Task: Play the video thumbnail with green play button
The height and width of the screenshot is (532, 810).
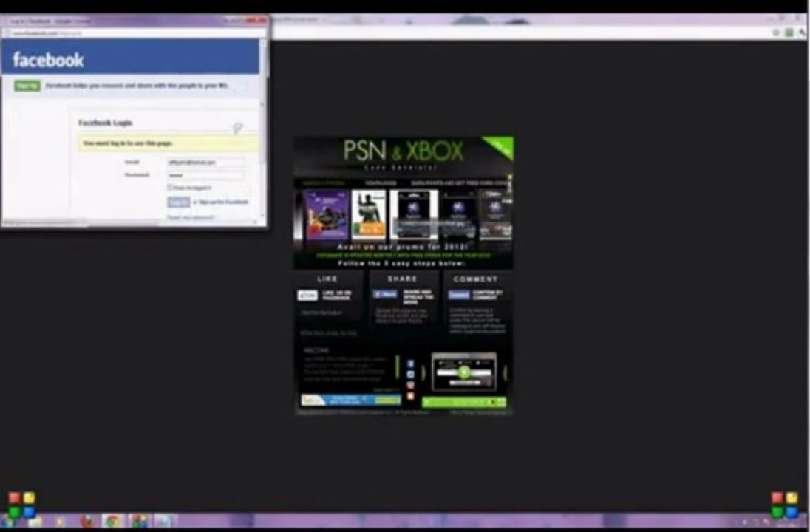Action: [464, 372]
